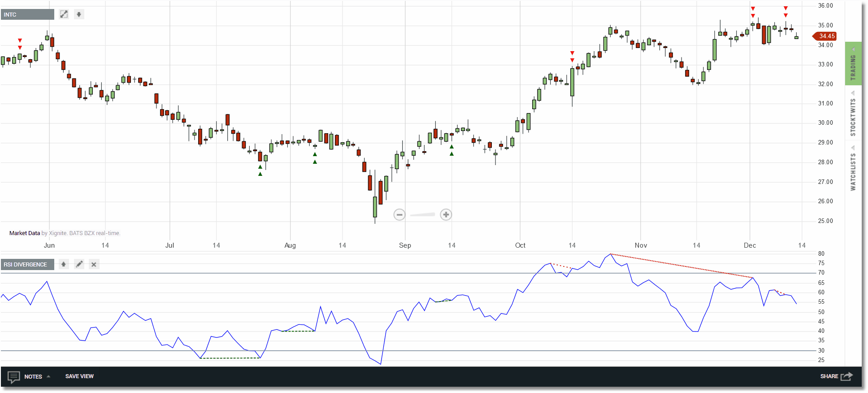Viewport: 868px width, 393px height.
Task: Move the INTC chart panel down
Action: (x=79, y=14)
